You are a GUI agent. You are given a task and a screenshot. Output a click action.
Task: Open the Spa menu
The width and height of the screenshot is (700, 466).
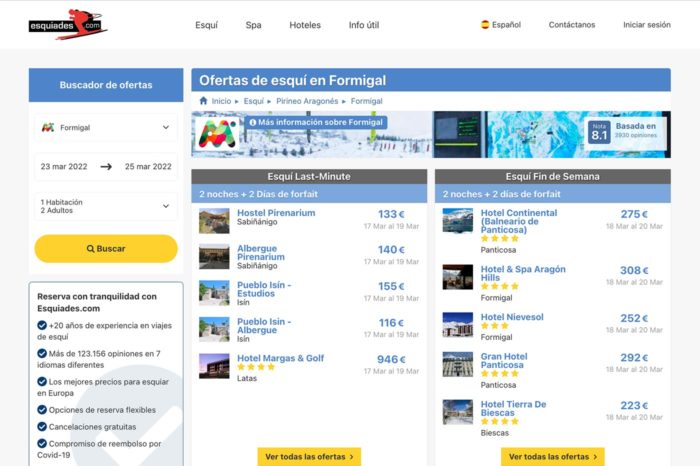254,25
